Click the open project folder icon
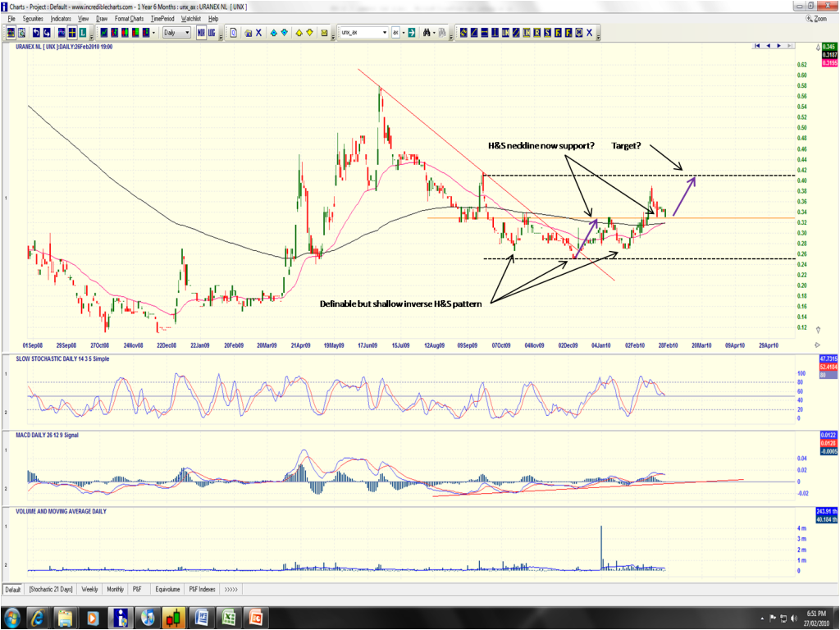The width and height of the screenshot is (840, 630). tap(248, 33)
